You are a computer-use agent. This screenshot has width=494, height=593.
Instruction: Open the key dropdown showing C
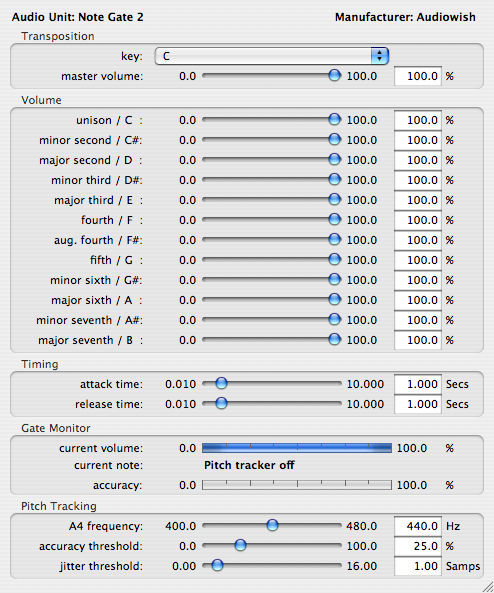pyautogui.click(x=272, y=56)
